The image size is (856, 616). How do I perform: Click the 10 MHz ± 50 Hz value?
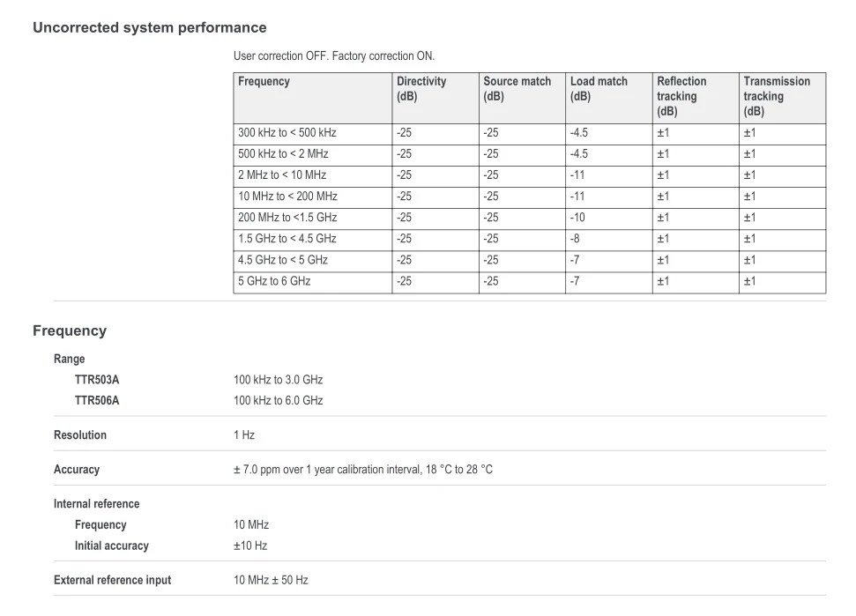click(271, 580)
